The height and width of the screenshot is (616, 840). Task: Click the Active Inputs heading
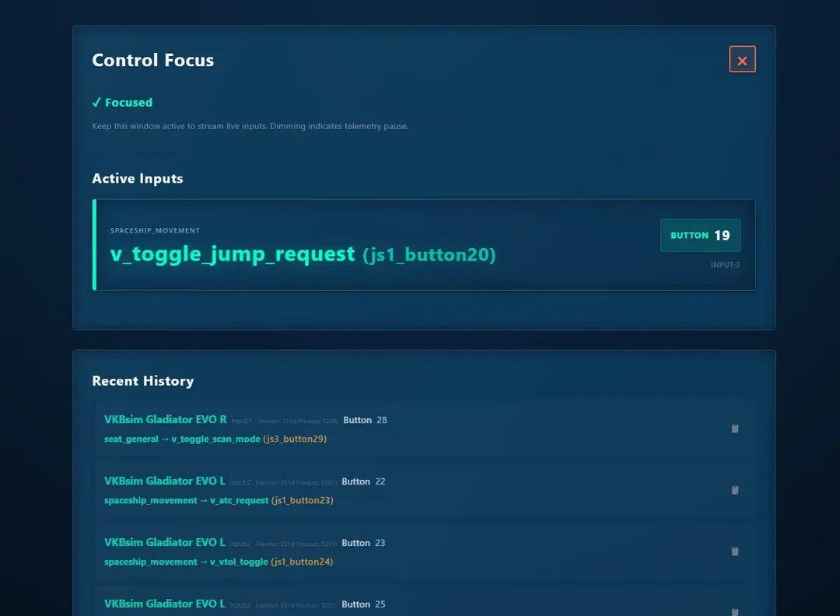pyautogui.click(x=138, y=178)
